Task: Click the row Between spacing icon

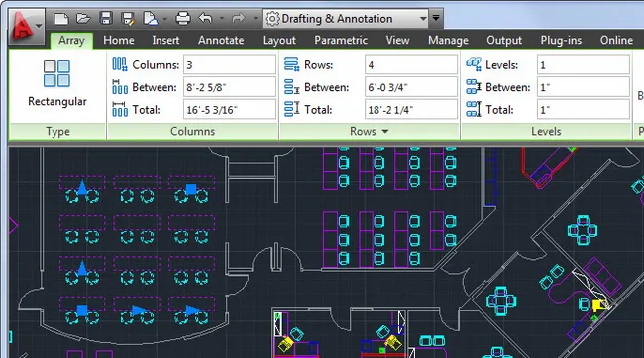Action: (291, 87)
